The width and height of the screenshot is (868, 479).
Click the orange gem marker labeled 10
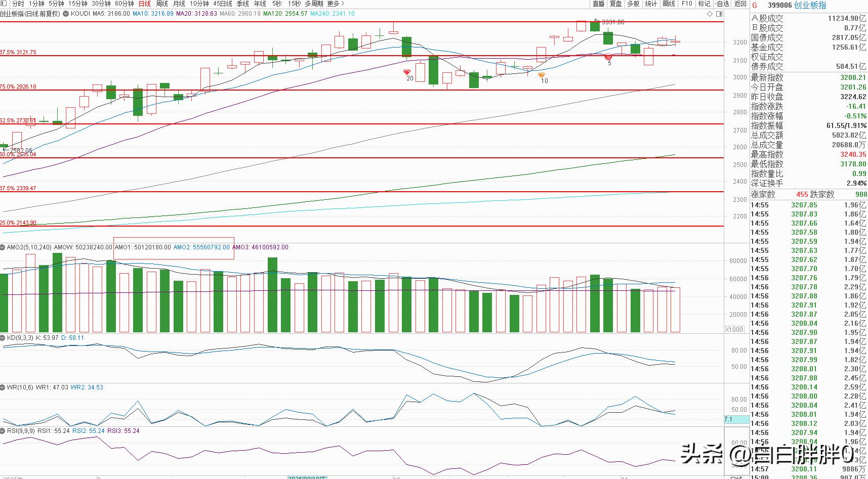coord(542,75)
